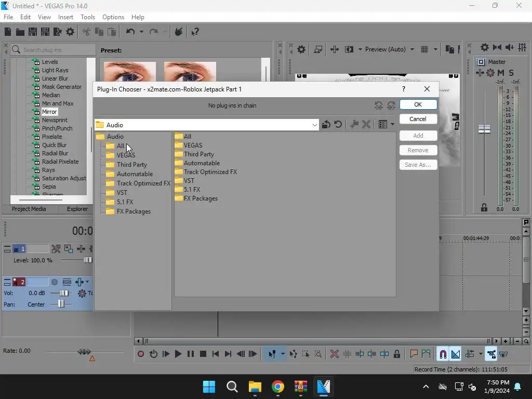Open Master FX plug-in icon
Screen dimensions: 532x399
(x=480, y=73)
